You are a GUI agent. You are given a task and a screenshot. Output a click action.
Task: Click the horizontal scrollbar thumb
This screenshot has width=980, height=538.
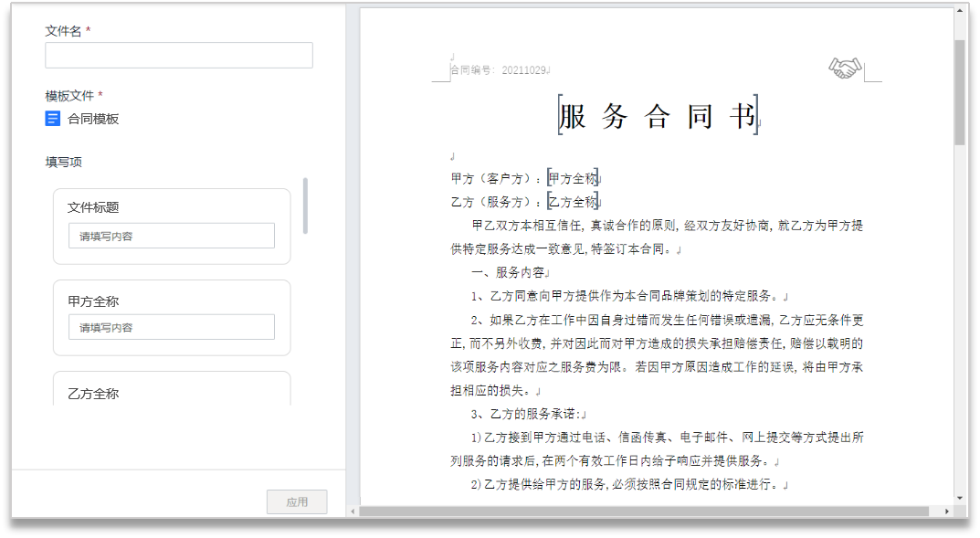tap(644, 512)
